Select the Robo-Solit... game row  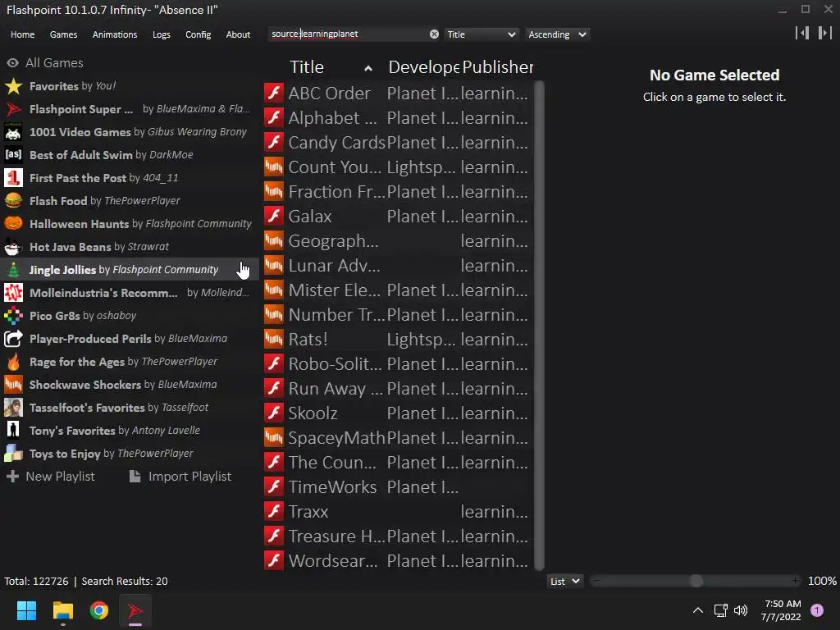[x=398, y=363]
